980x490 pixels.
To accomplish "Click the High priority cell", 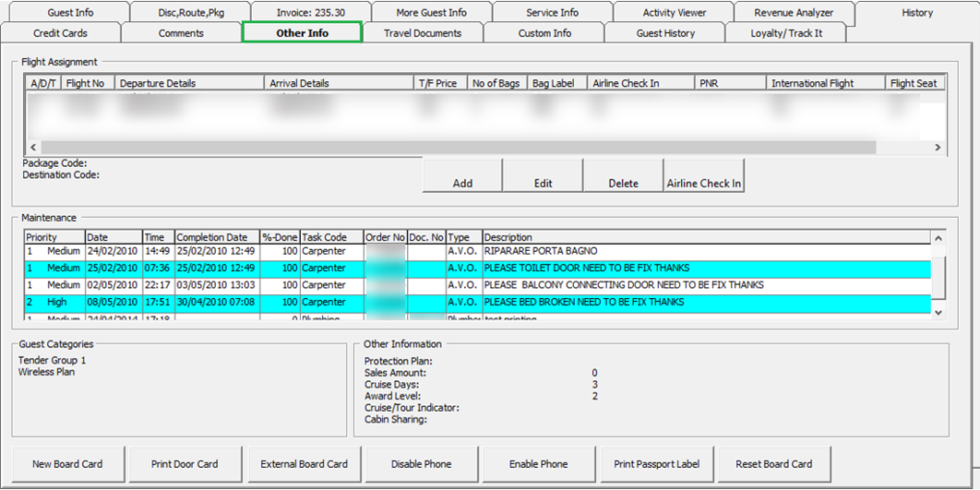I will pos(54,302).
